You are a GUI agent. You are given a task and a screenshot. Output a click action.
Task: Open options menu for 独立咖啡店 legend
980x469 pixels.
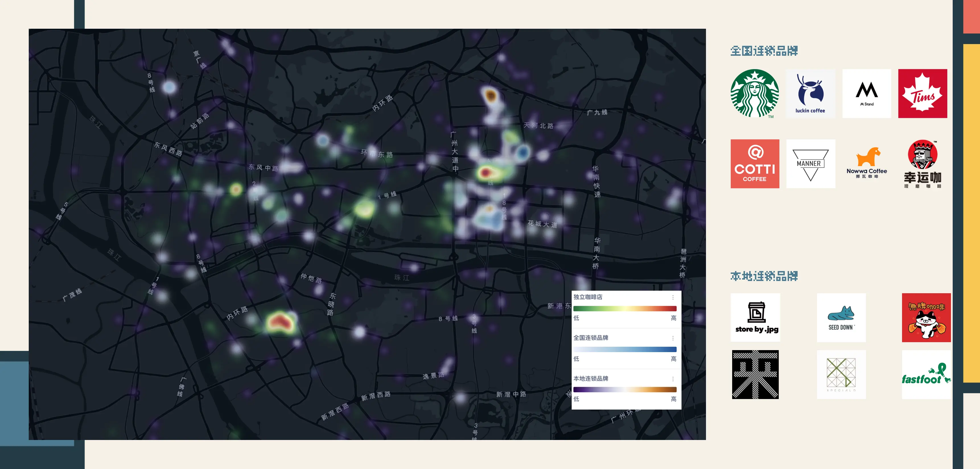pos(673,297)
